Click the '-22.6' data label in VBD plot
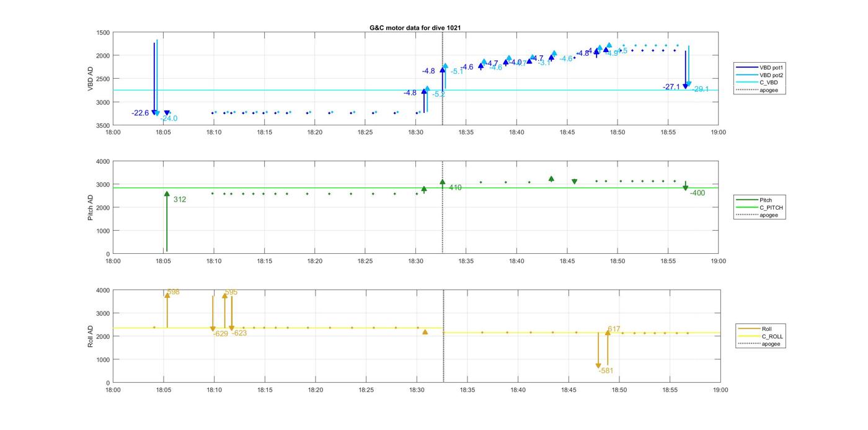The image size is (868, 430). coord(140,113)
